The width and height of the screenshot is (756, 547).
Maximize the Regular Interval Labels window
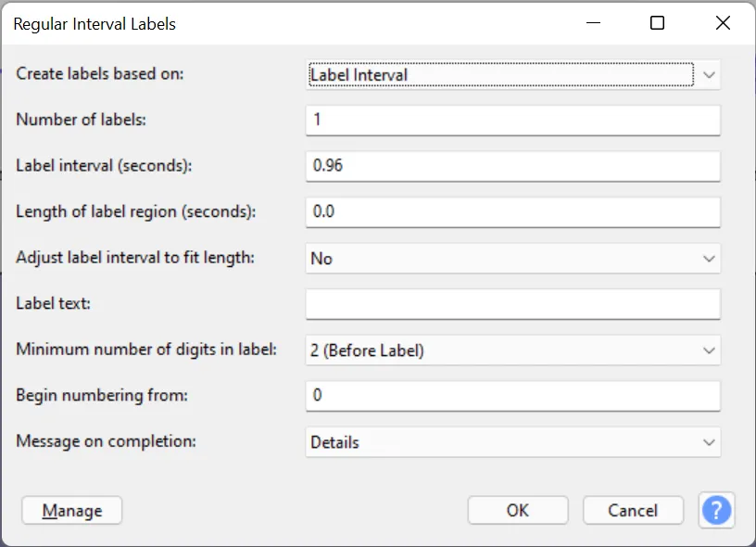(657, 23)
